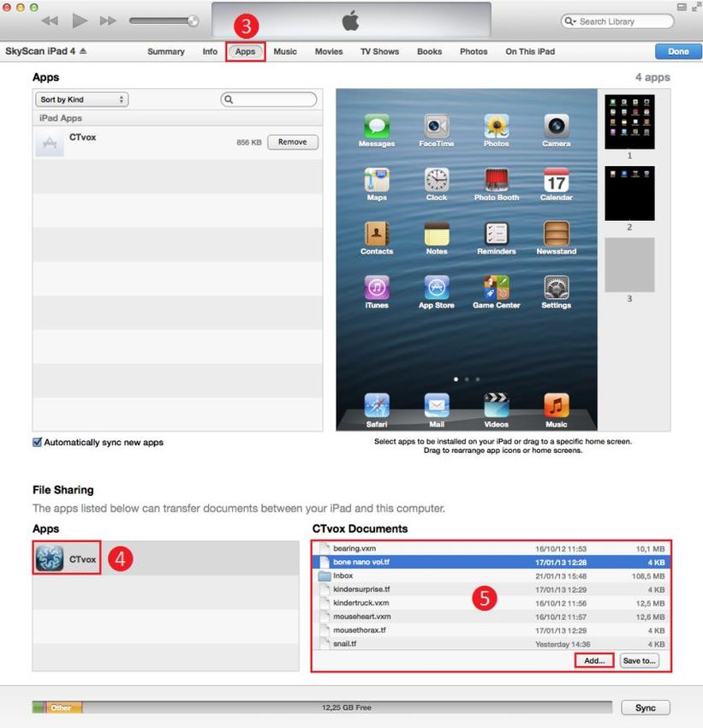
Task: Select the Photos sunflower app icon
Action: 497,126
